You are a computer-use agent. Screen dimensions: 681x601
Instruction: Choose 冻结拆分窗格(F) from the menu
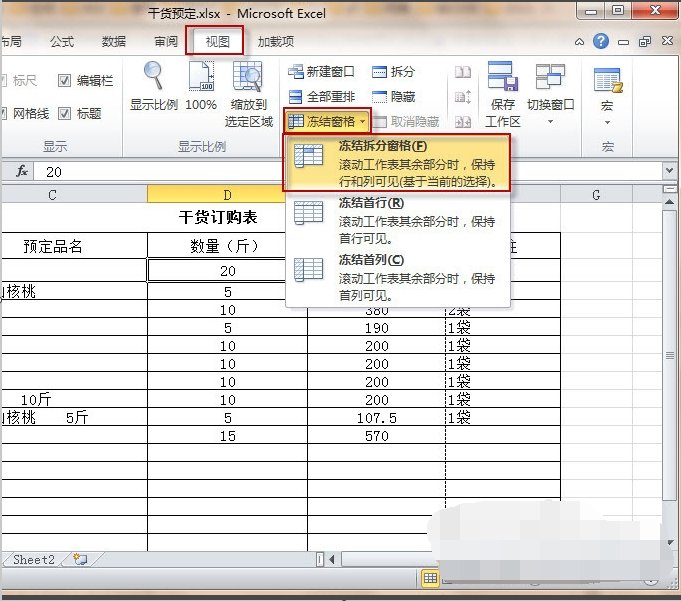pos(397,163)
